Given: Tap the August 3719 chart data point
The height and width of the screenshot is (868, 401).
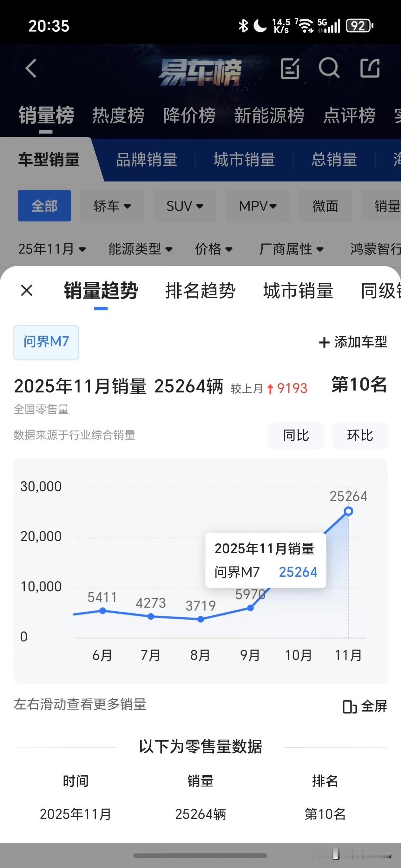Looking at the screenshot, I should tap(201, 619).
